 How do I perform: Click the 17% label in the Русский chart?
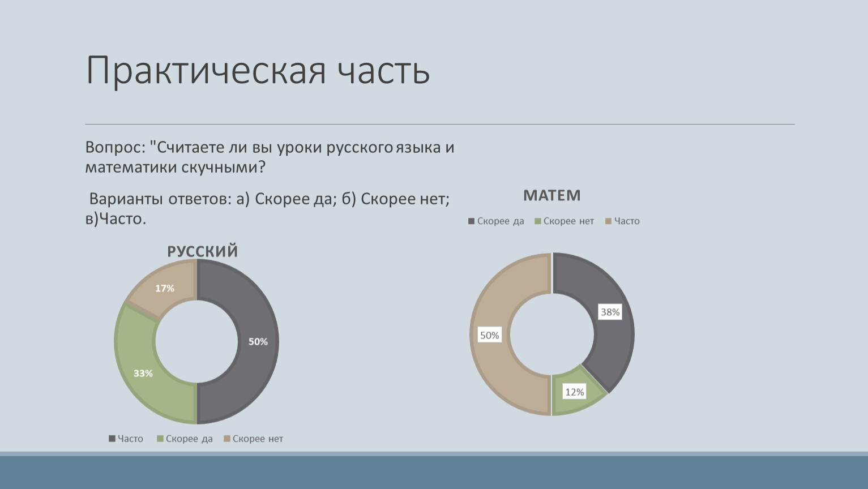pos(165,288)
